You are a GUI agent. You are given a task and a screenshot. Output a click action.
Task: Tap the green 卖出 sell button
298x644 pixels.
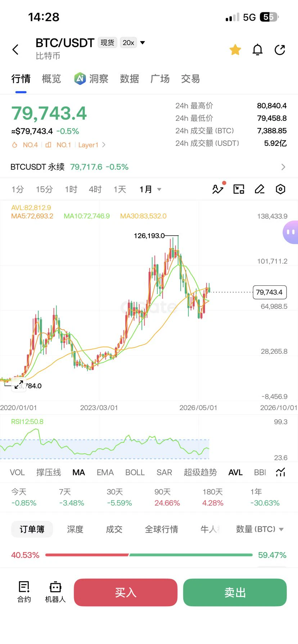pos(235,592)
